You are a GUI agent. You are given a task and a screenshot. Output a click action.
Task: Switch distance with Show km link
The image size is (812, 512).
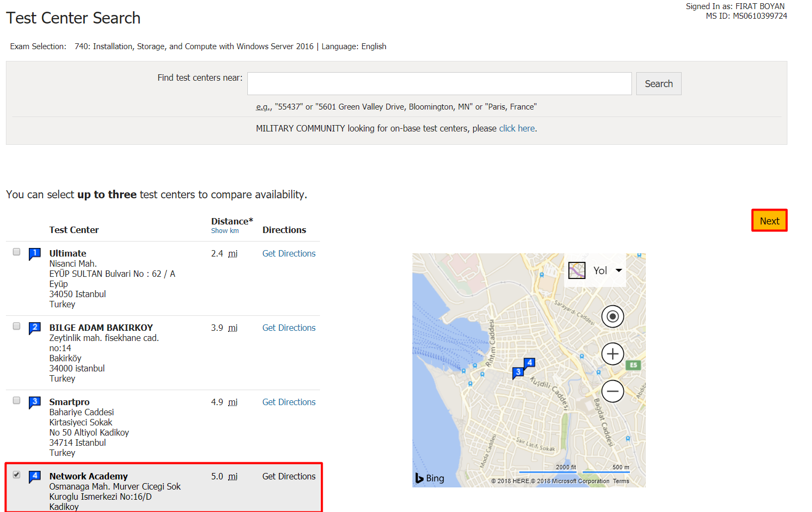click(225, 231)
